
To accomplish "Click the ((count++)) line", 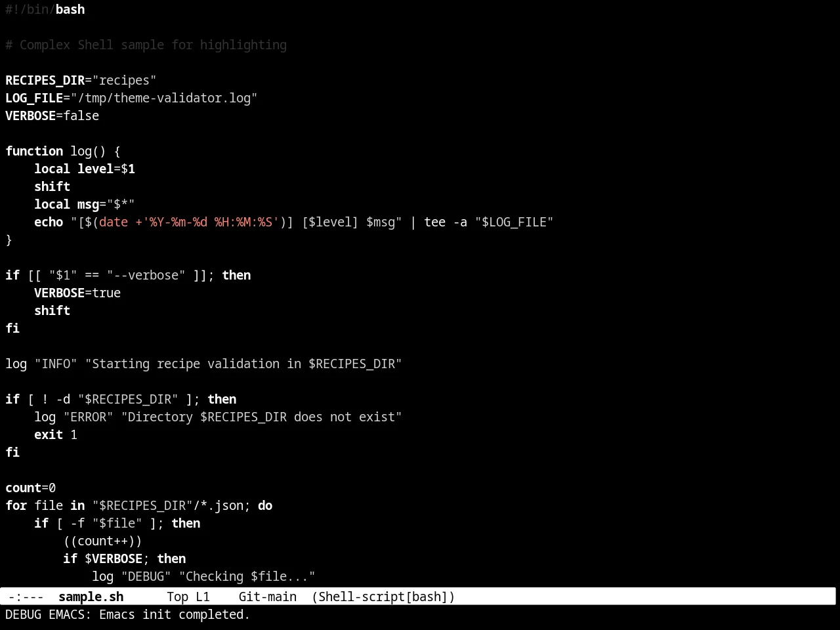I will 102,541.
